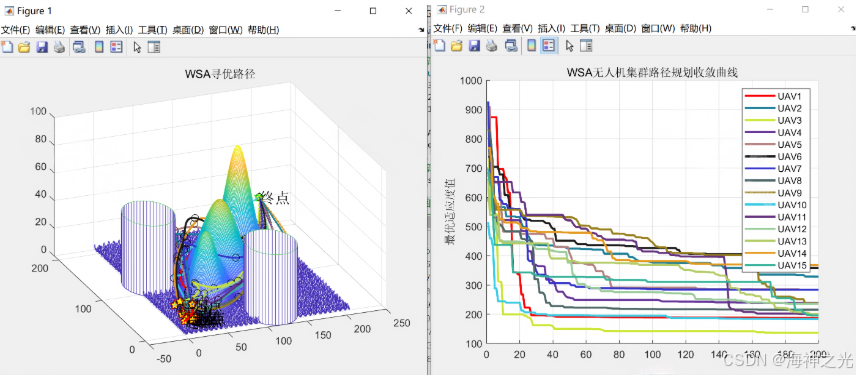Screen dimensions: 857x375
Task: Select UAV15 entry in the legend
Action: (777, 265)
